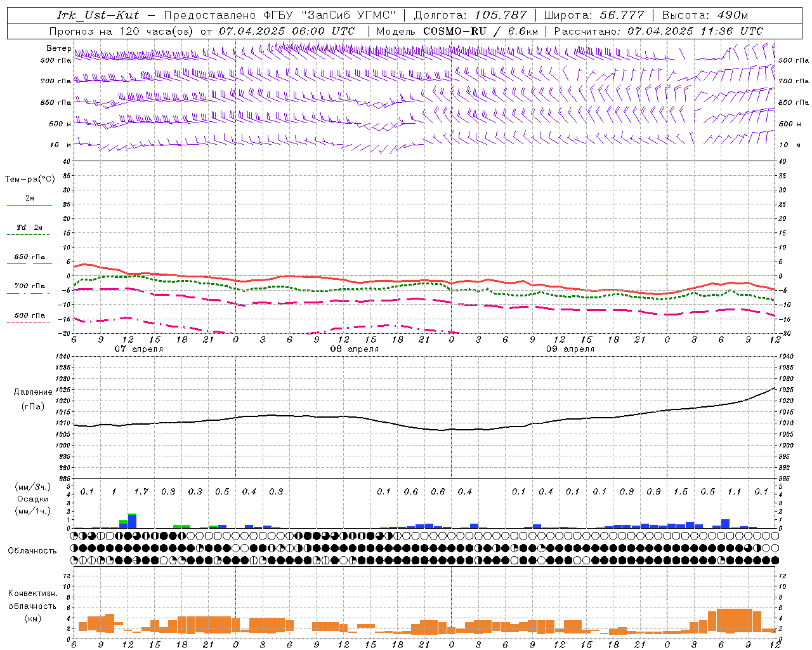Click the '500 м' wind level label on left
The height and width of the screenshot is (650, 812).
[61, 124]
